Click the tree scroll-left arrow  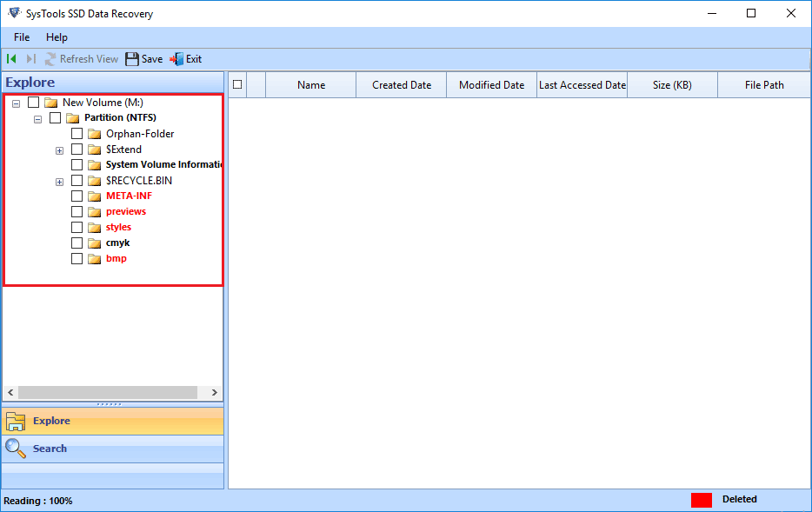tap(10, 392)
